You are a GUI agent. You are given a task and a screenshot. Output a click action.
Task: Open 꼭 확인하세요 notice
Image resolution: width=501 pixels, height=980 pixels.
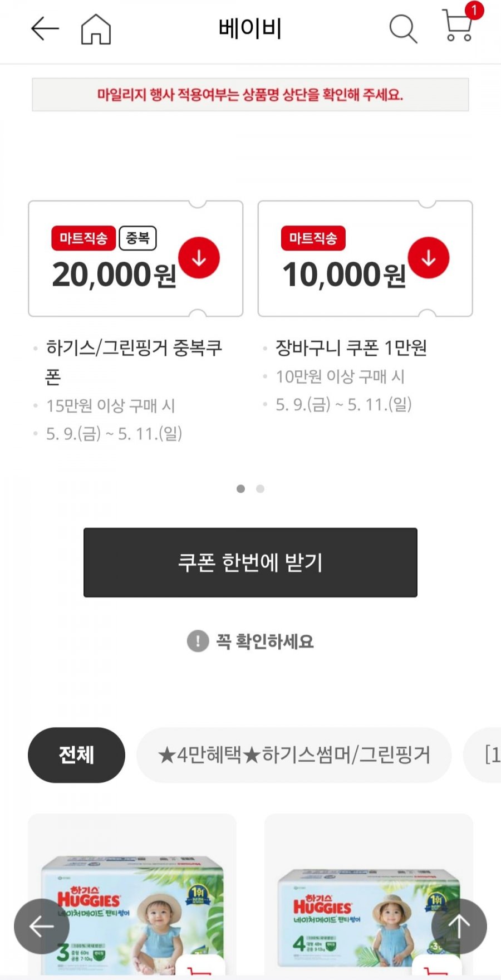click(x=250, y=641)
